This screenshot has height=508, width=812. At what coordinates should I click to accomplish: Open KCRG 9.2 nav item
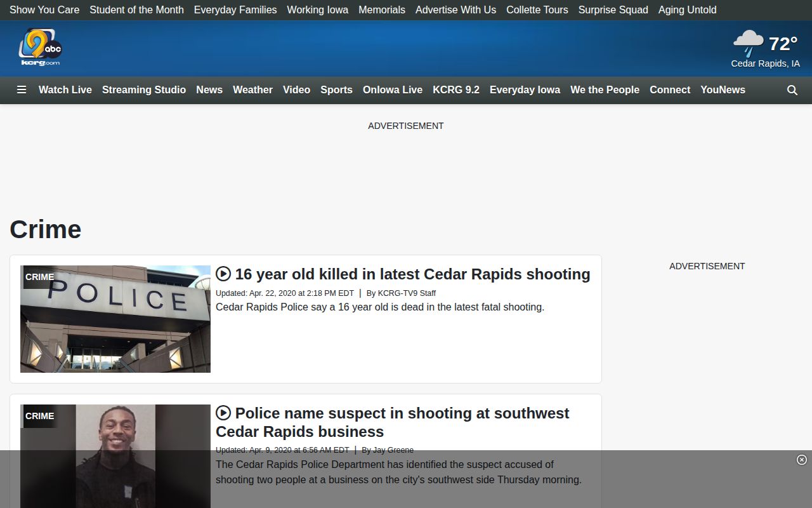pos(456,90)
